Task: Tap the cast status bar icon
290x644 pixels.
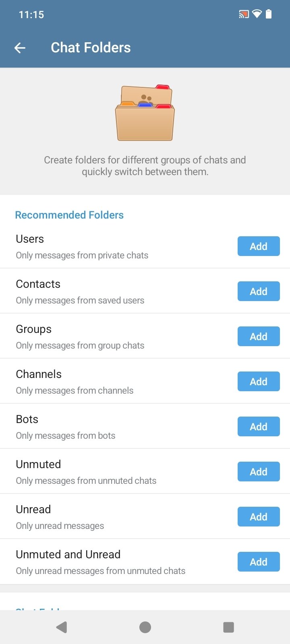Action: [x=244, y=14]
